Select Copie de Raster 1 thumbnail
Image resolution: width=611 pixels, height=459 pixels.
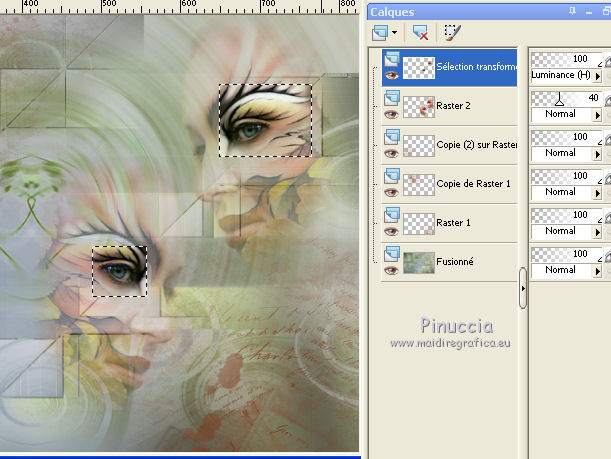point(419,185)
